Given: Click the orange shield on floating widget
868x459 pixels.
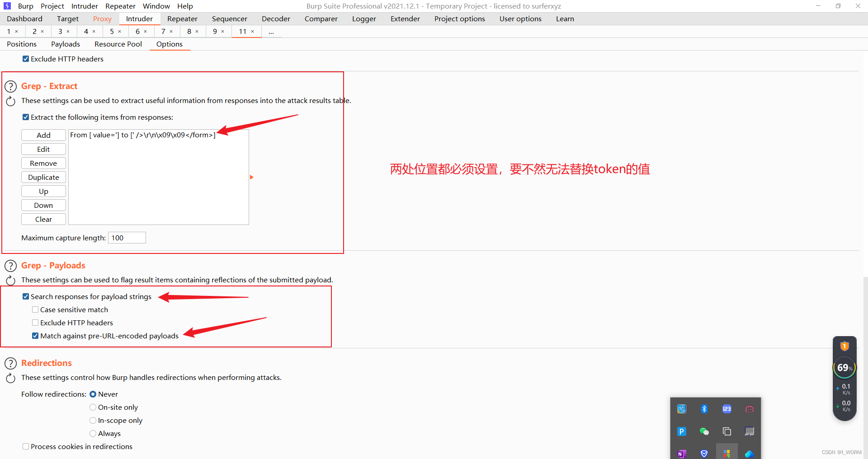Looking at the screenshot, I should (x=844, y=347).
